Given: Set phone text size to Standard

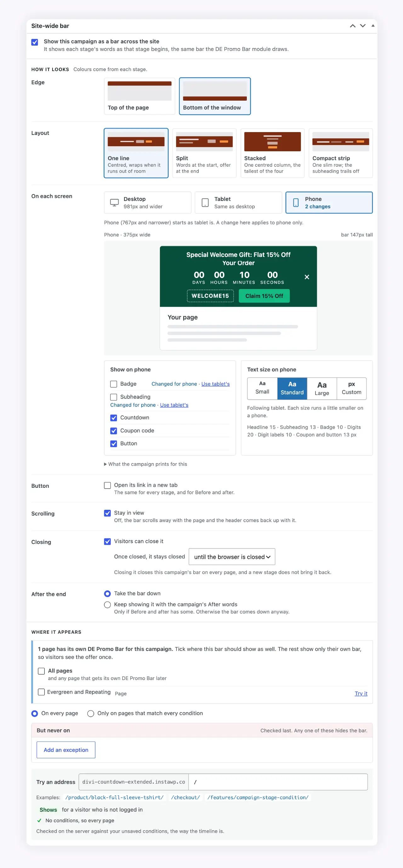Looking at the screenshot, I should click(x=292, y=388).
